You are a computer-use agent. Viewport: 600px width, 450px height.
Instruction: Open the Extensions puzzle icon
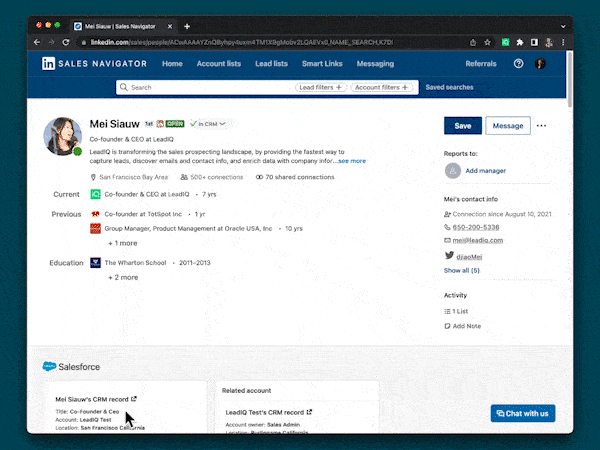pyautogui.click(x=520, y=42)
